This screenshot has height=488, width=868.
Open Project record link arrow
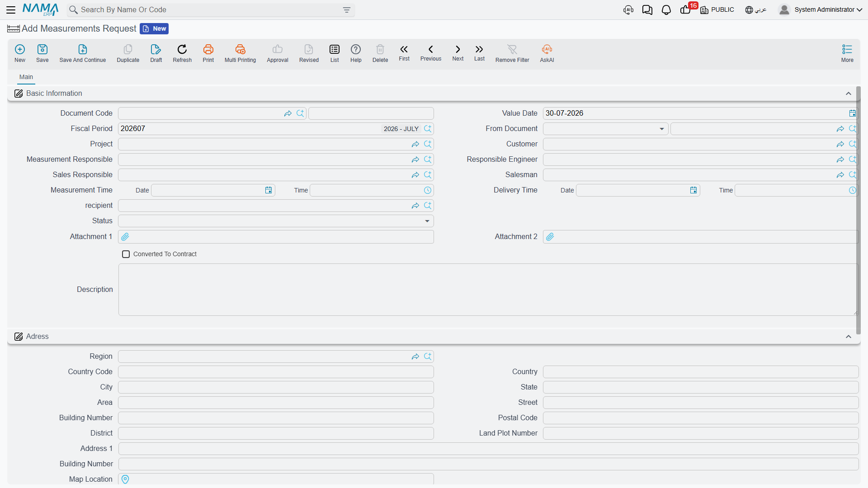(x=415, y=144)
